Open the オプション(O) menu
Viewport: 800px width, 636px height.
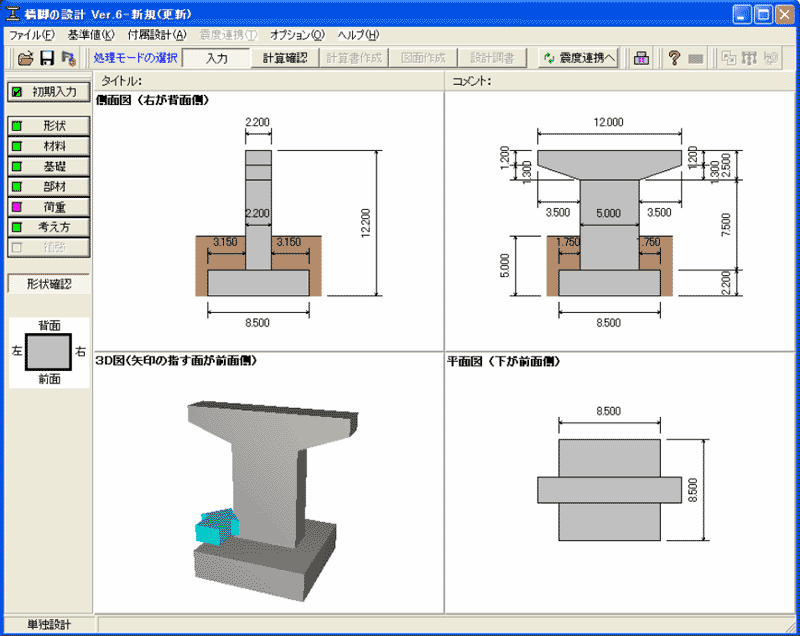click(297, 35)
